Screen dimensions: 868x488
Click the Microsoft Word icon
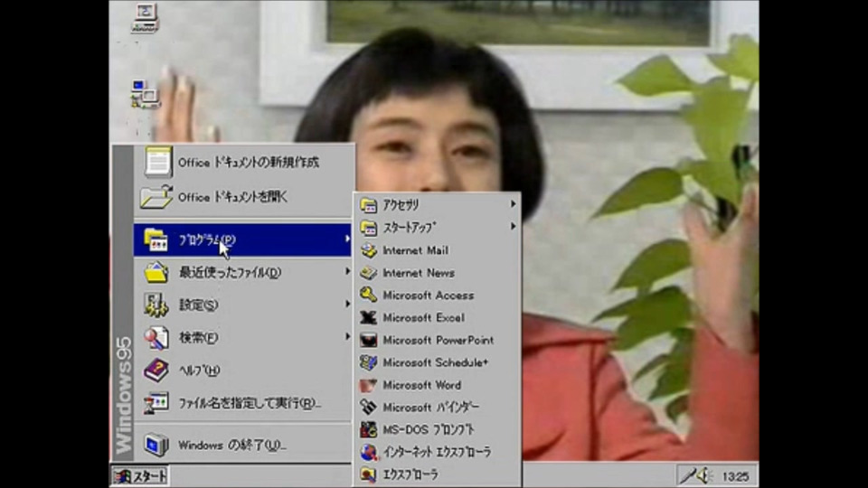tap(369, 385)
